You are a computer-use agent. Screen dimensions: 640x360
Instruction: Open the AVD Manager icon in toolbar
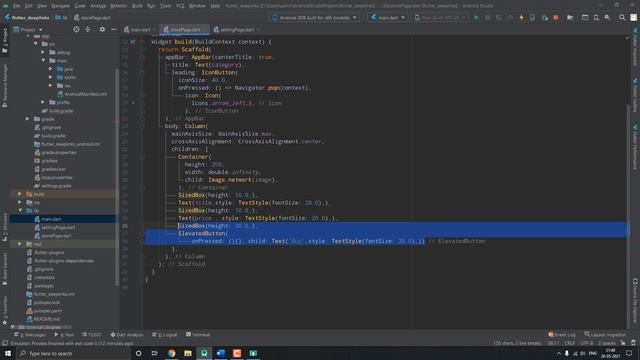(596, 18)
